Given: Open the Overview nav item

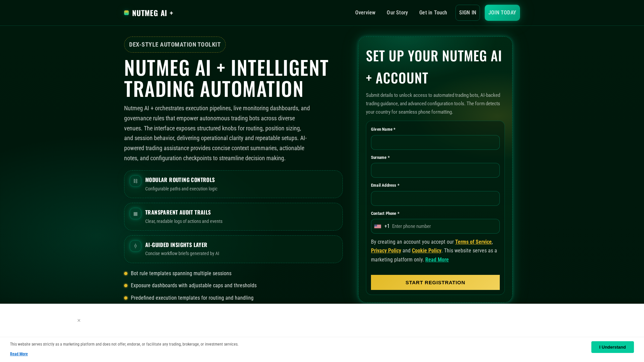Looking at the screenshot, I should coord(365,13).
